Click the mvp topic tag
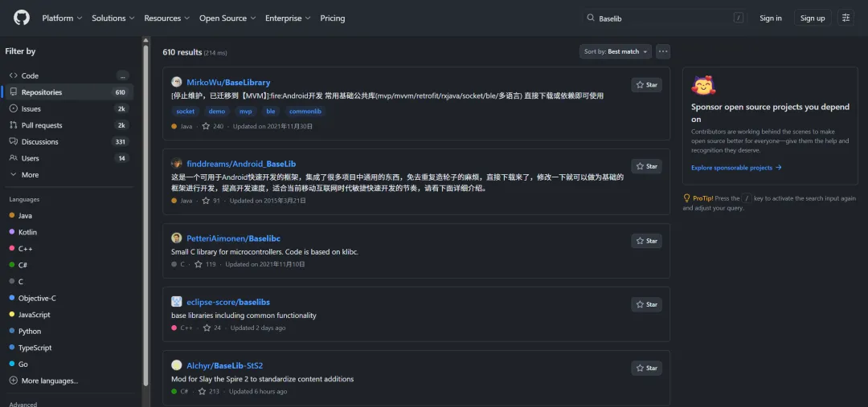868x407 pixels. [246, 111]
